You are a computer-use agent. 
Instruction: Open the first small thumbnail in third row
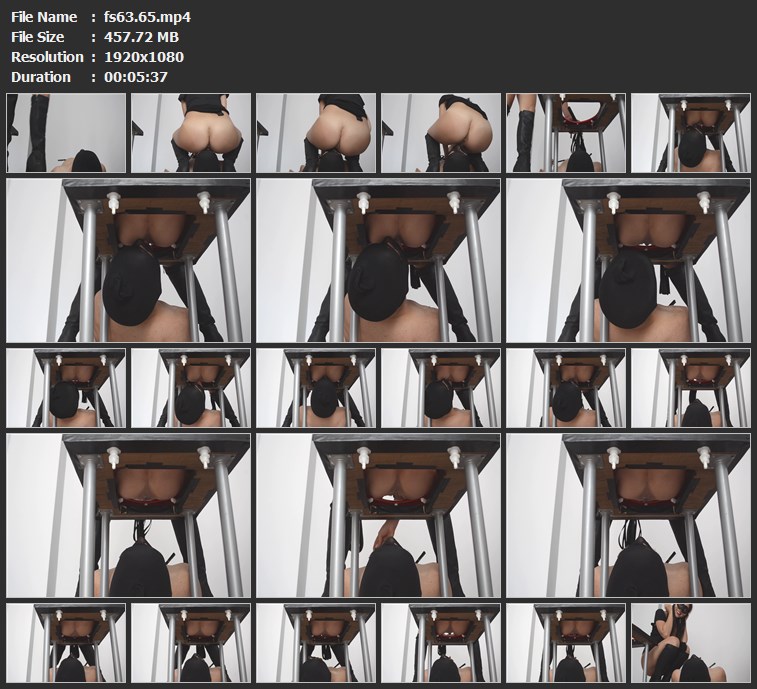tap(66, 388)
